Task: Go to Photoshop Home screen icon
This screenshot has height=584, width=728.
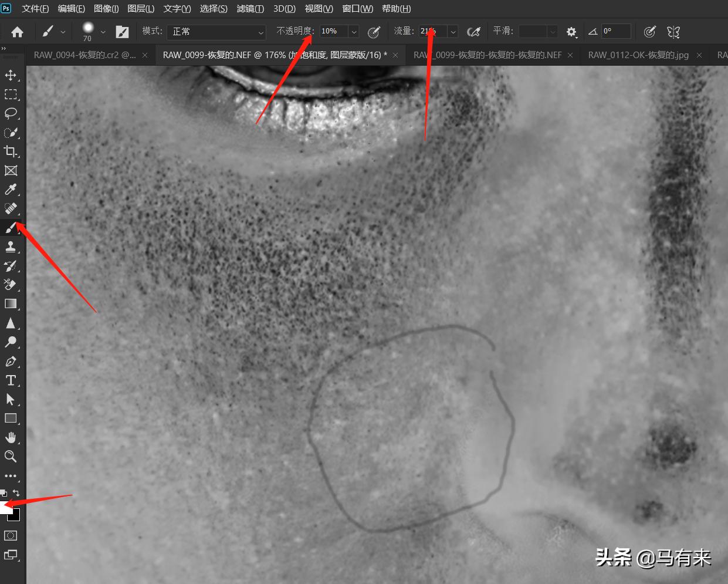Action: pos(18,32)
